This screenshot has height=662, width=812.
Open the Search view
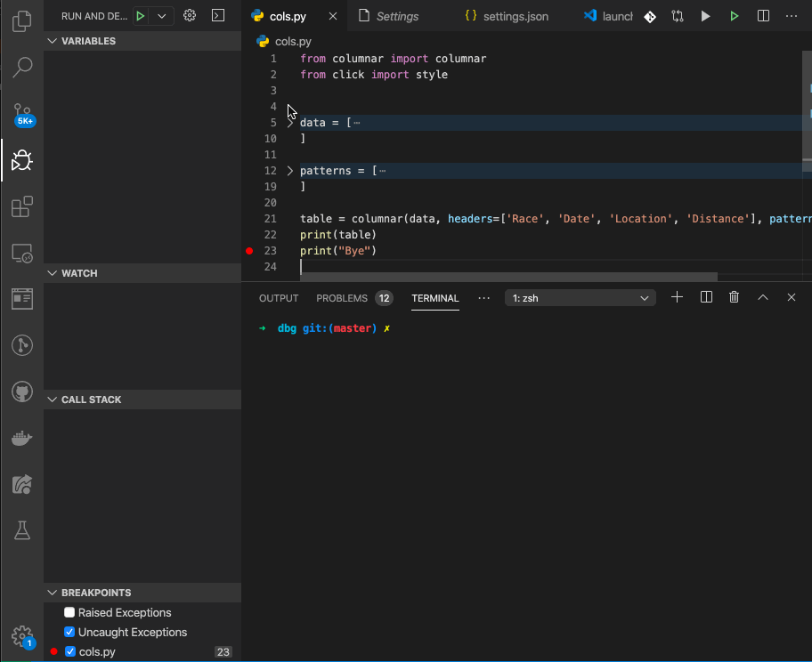click(x=21, y=67)
